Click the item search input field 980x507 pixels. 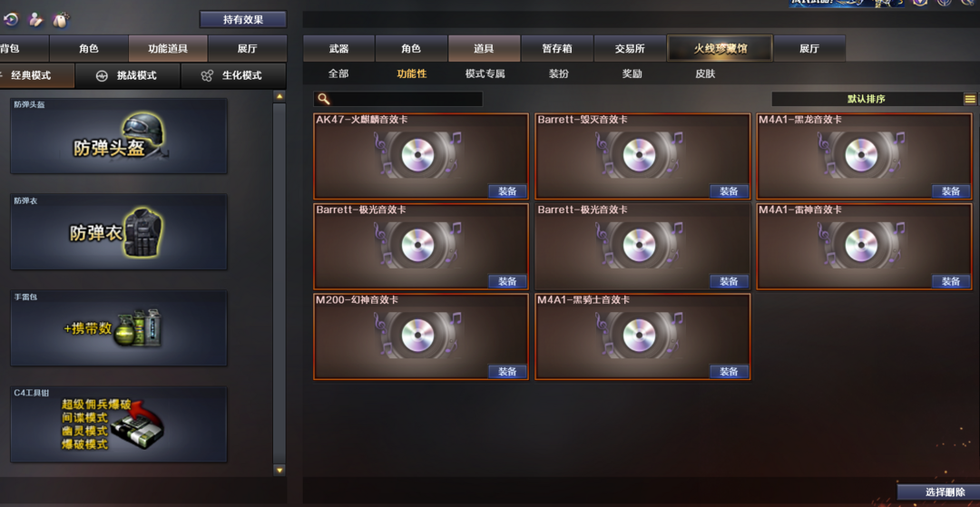407,99
